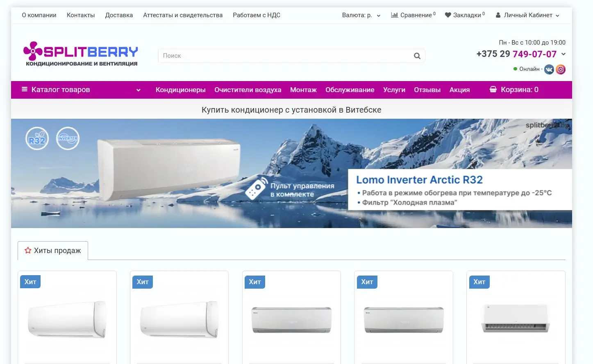Screen dimensions: 593x364
Task: Expand the Каталог товаров dropdown
Action: click(81, 90)
